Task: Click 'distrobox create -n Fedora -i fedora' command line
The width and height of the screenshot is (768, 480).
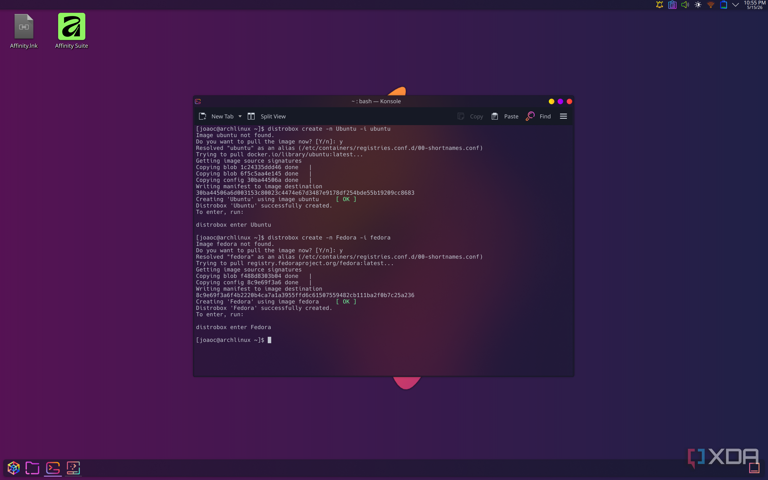Action: [x=329, y=238]
